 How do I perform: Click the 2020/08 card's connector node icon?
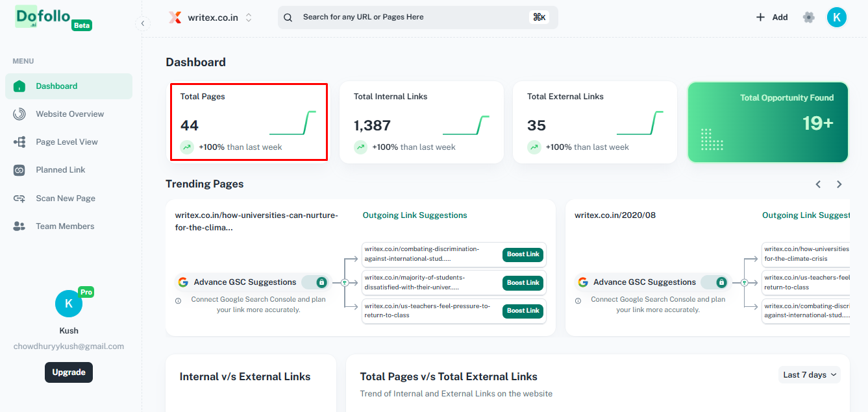(x=745, y=282)
